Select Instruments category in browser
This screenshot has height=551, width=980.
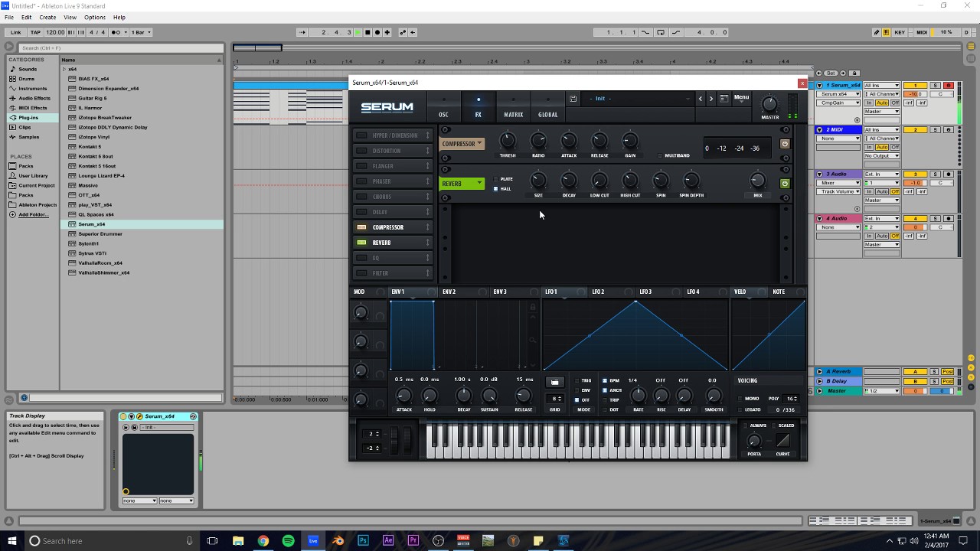click(x=33, y=89)
